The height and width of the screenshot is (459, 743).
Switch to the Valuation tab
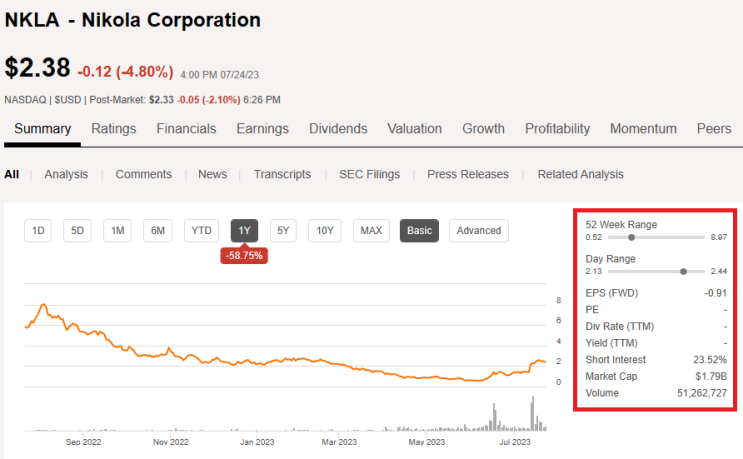point(415,129)
